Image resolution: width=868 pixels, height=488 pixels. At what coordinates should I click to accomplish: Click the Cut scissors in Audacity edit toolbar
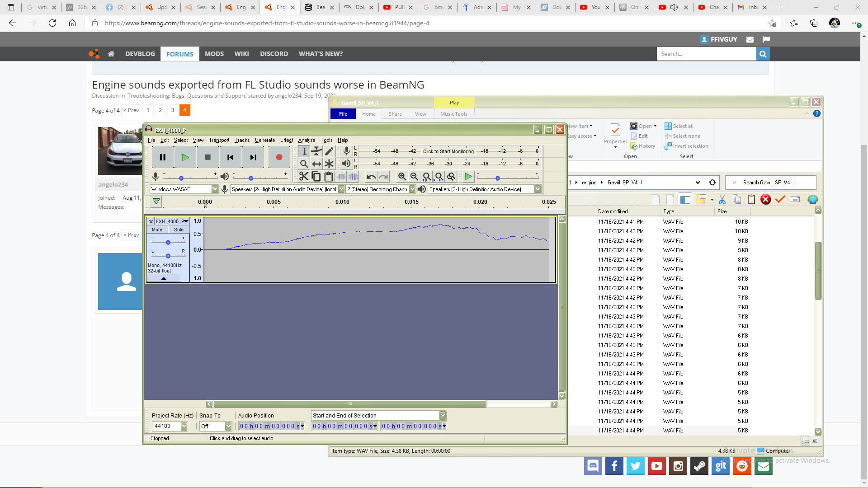304,177
